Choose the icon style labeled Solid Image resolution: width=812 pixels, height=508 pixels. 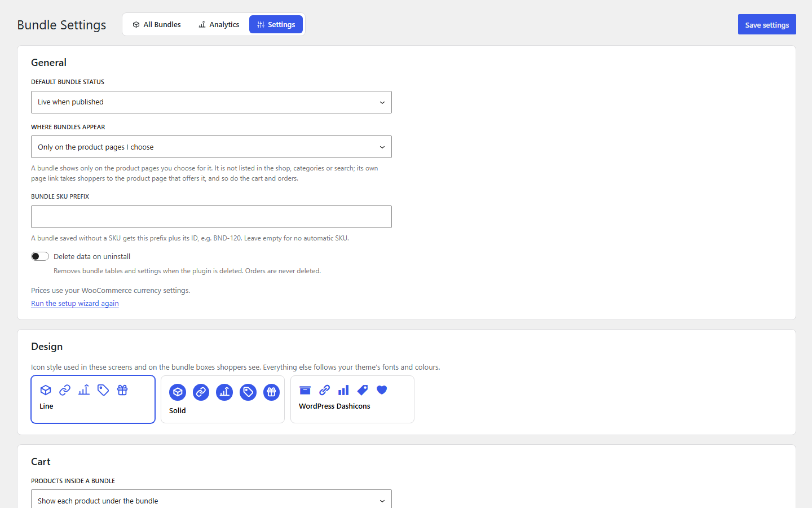[x=223, y=399]
